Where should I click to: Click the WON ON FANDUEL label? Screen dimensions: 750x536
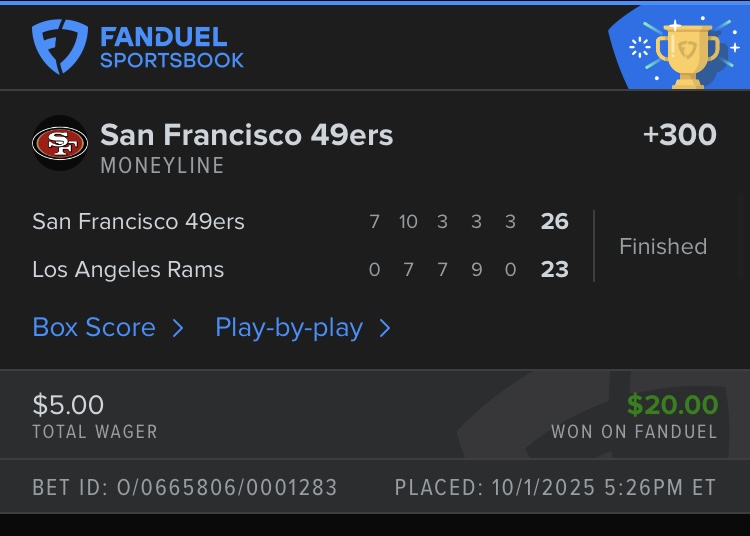[634, 433]
